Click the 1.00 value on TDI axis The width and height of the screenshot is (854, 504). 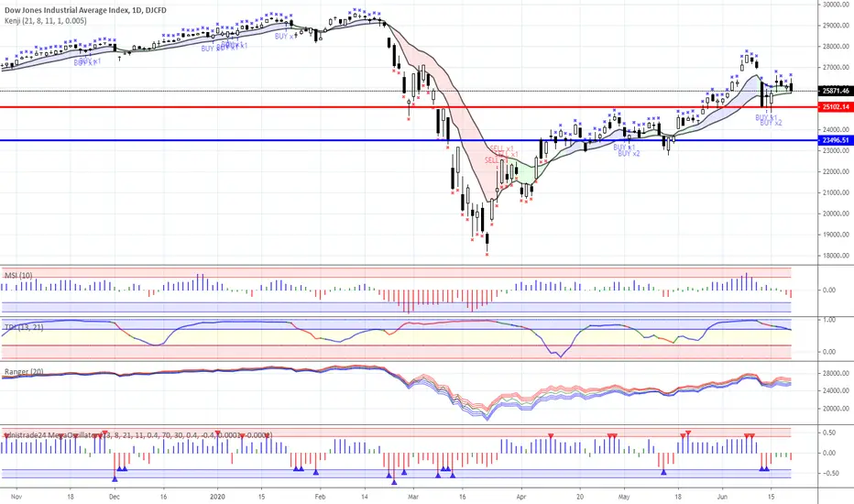(x=829, y=320)
